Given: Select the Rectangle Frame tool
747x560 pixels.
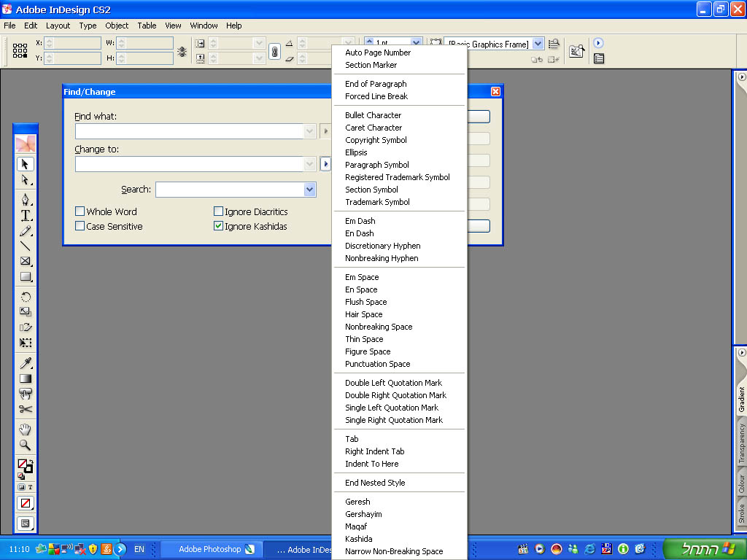Looking at the screenshot, I should tap(26, 261).
